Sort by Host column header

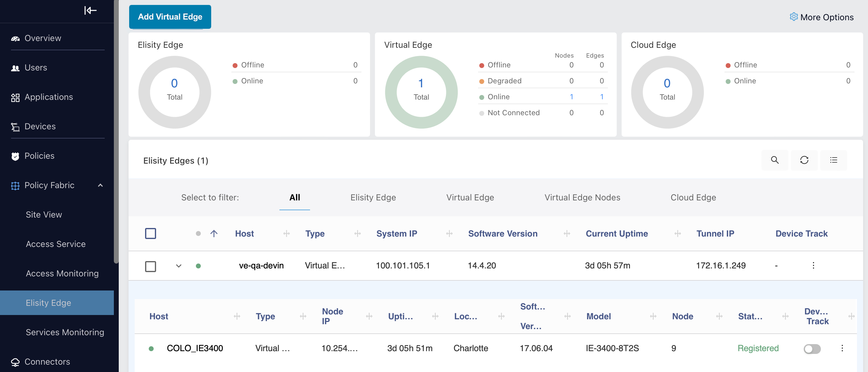click(244, 233)
